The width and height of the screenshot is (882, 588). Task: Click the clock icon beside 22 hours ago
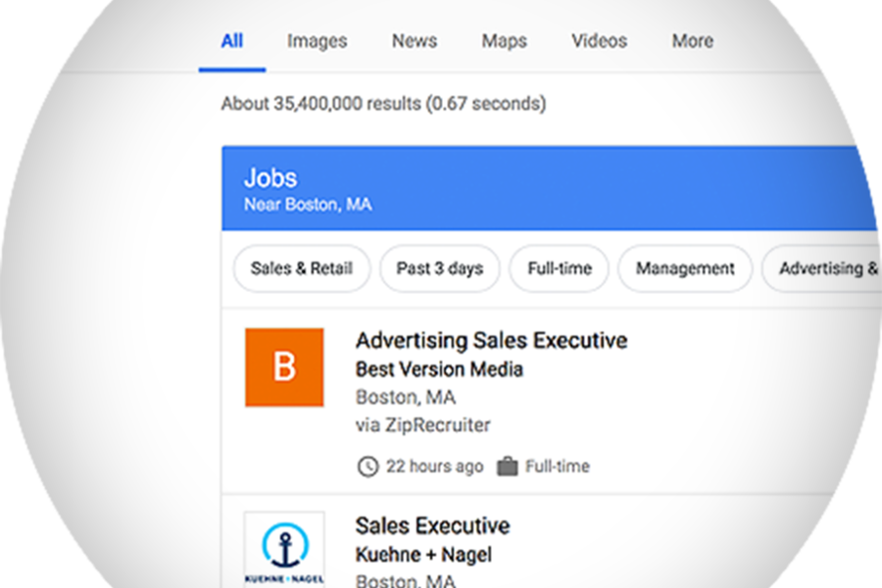367,466
